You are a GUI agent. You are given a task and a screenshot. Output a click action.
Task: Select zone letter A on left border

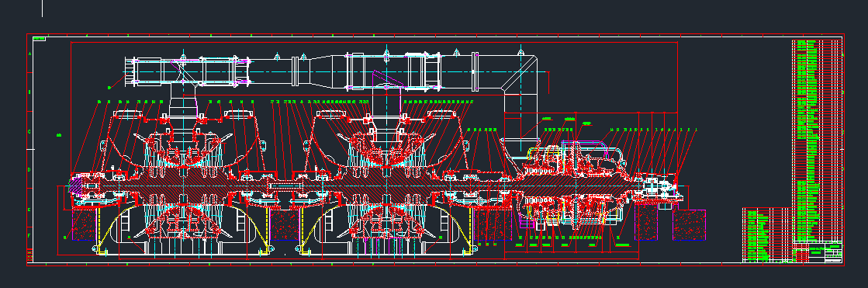point(30,54)
